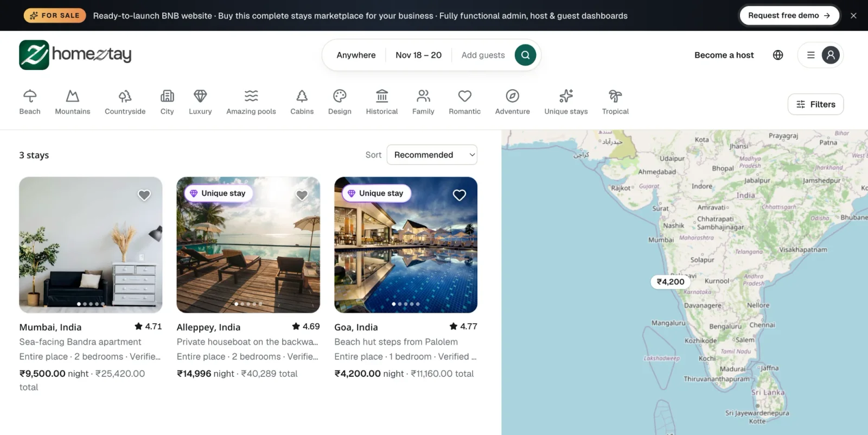Click Become a host link
This screenshot has width=868, height=435.
(724, 55)
